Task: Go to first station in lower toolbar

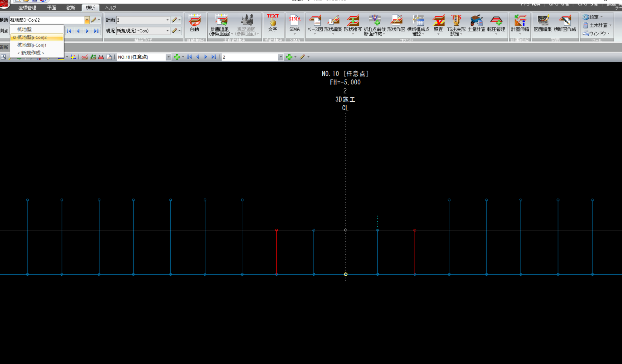Action: click(x=190, y=57)
